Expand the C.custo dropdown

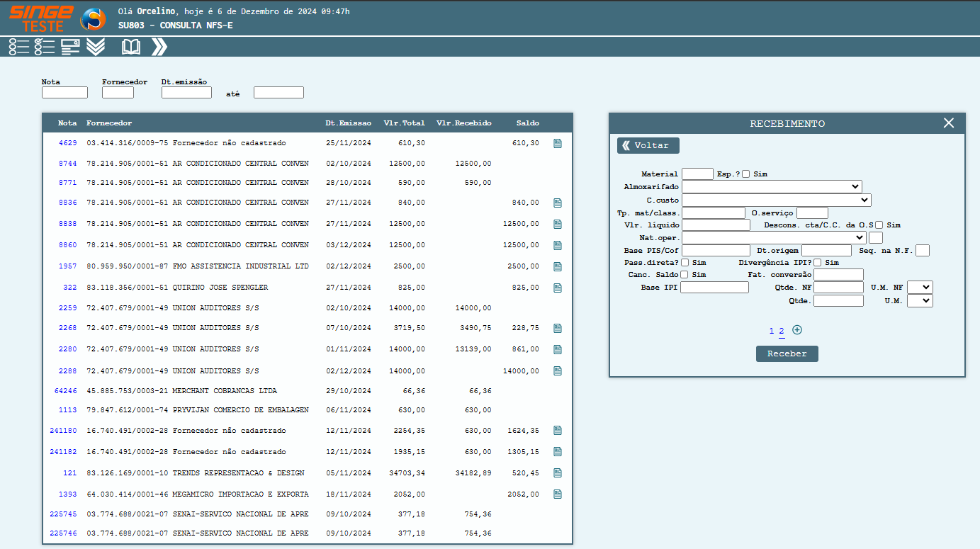tap(776, 200)
